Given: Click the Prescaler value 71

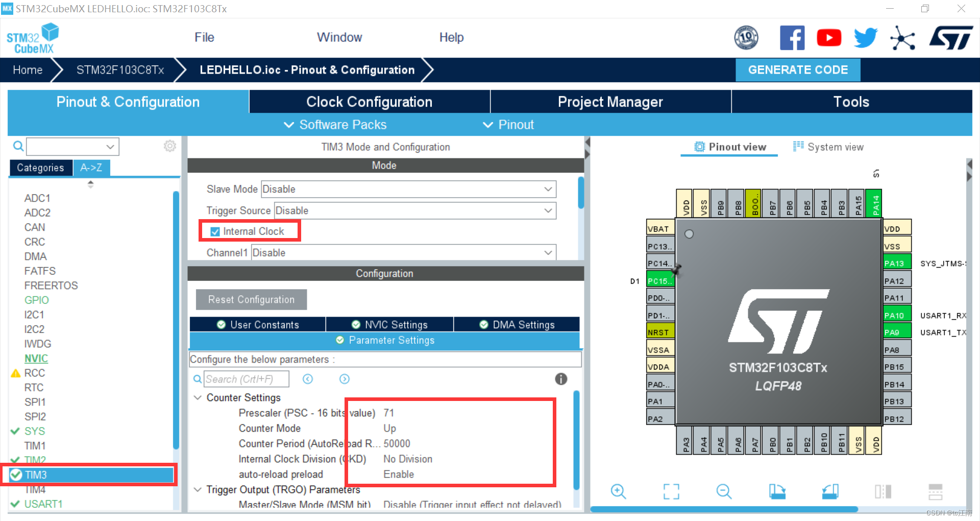Looking at the screenshot, I should point(389,413).
